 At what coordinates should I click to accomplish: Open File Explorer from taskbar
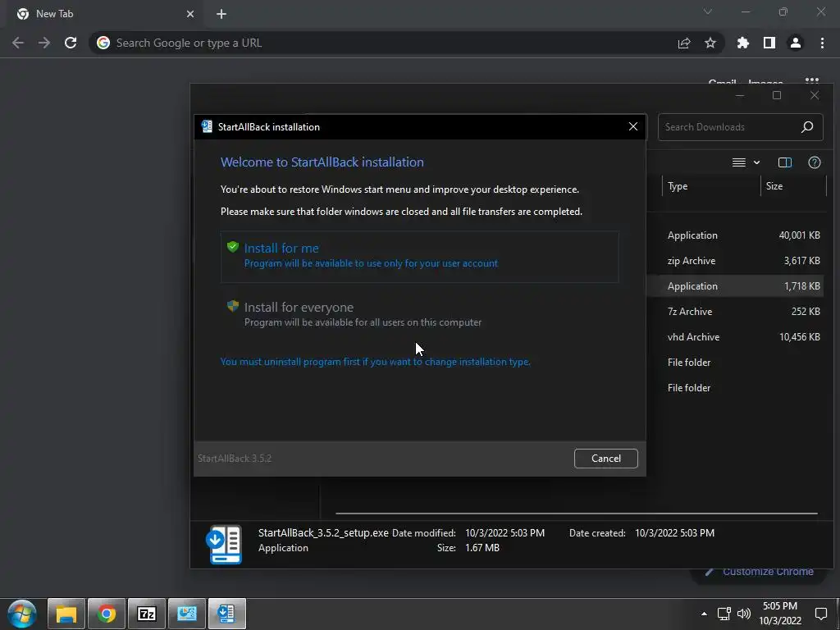pyautogui.click(x=66, y=614)
